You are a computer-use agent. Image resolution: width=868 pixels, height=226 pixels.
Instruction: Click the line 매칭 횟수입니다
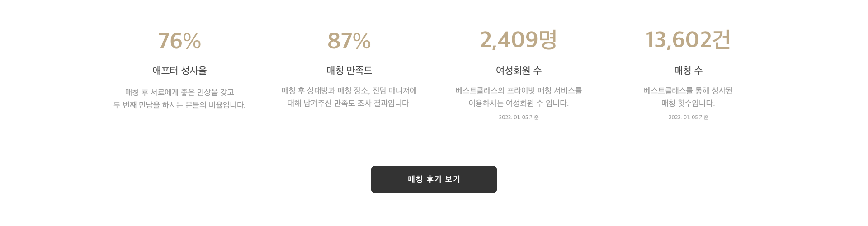pos(688,103)
